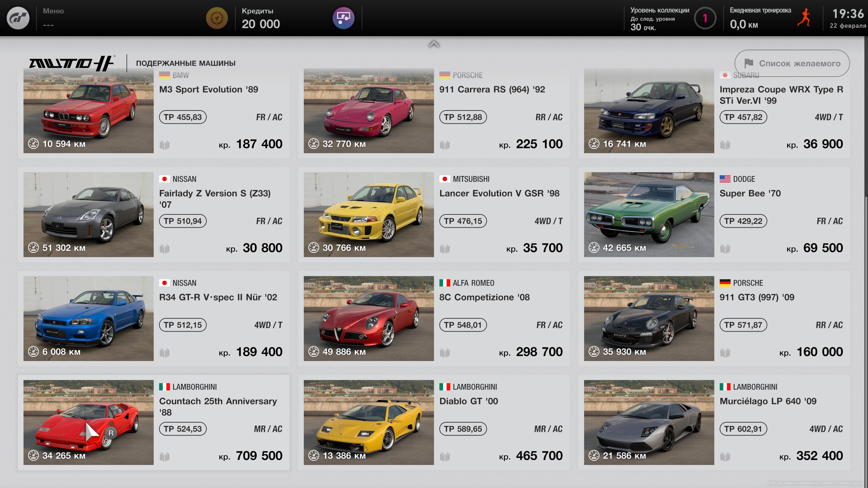This screenshot has width=868, height=488.
Task: Click brochure icon on Impreza Coupe card
Action: coord(725,145)
